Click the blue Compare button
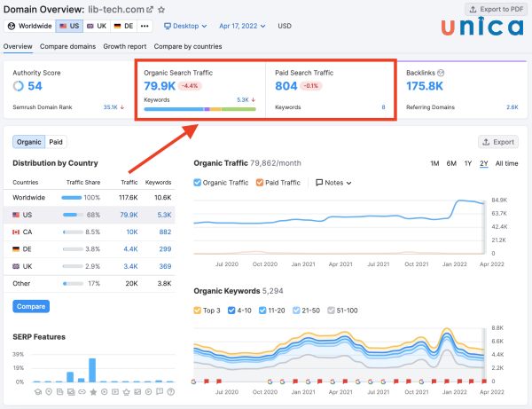This screenshot has width=532, height=409. pyautogui.click(x=31, y=306)
